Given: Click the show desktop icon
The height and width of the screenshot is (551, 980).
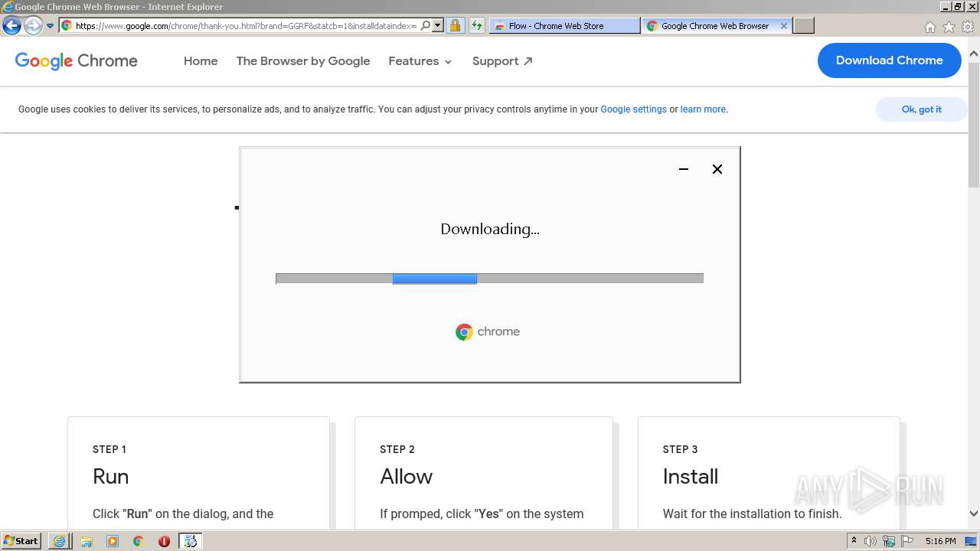Looking at the screenshot, I should (972, 541).
